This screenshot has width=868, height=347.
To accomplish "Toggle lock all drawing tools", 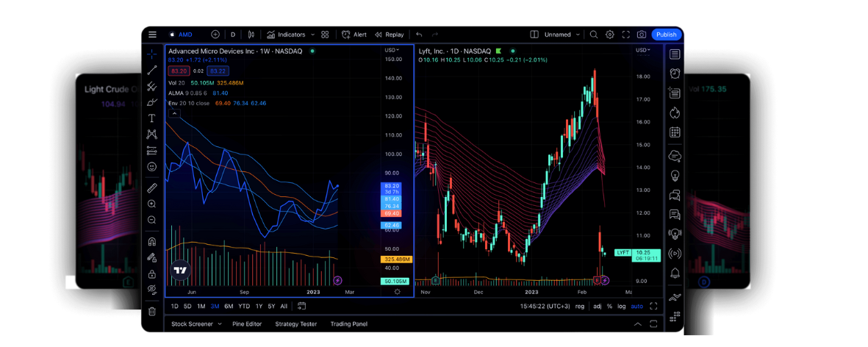I will (x=151, y=273).
